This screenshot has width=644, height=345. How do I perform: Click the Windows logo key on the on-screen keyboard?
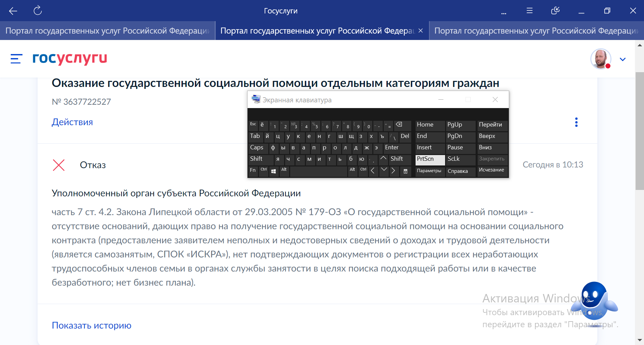coord(274,171)
